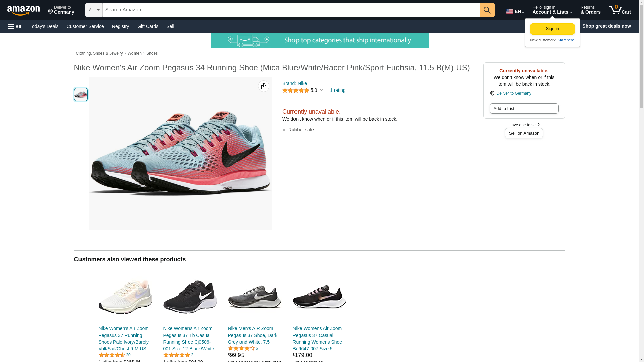This screenshot has width=644, height=362.
Task: Open the All hamburger menu
Action: pyautogui.click(x=15, y=26)
